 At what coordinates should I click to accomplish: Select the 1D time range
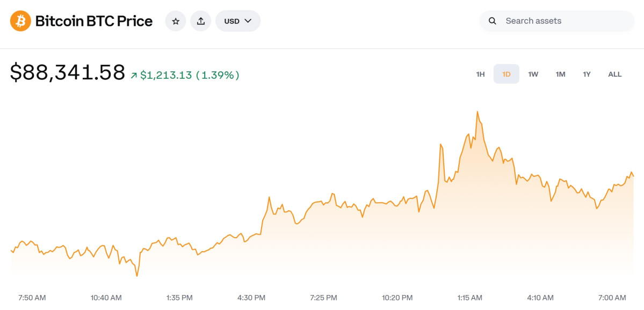click(506, 74)
